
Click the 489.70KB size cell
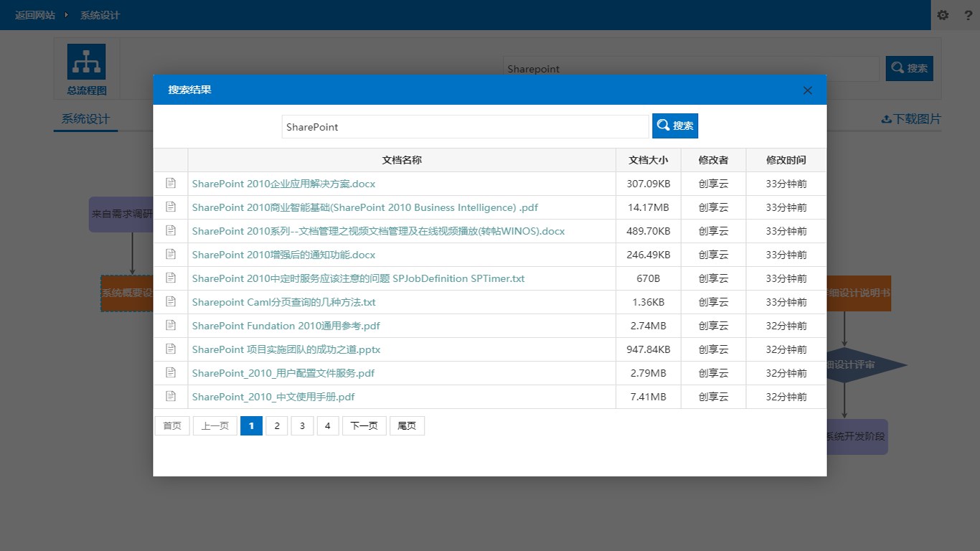[x=649, y=231]
